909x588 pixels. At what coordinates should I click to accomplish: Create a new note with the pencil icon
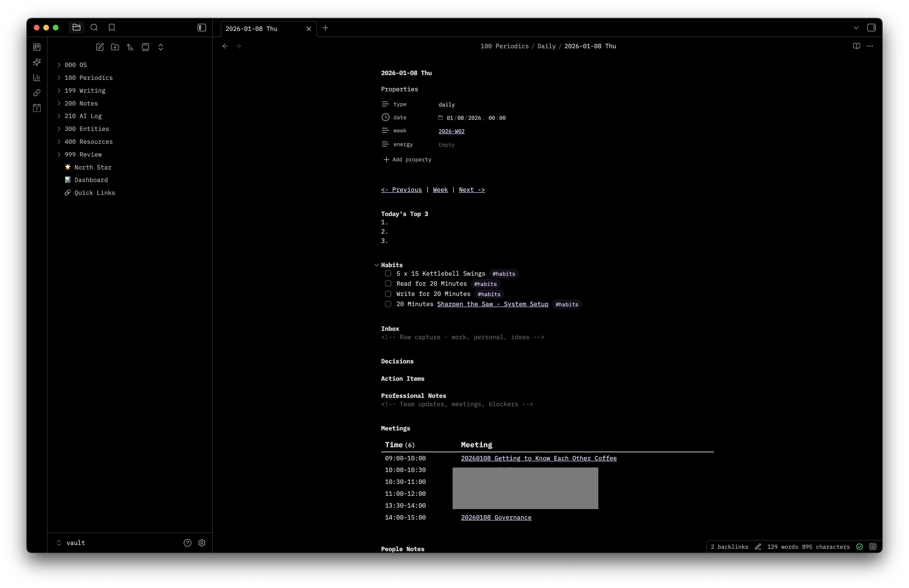point(100,47)
